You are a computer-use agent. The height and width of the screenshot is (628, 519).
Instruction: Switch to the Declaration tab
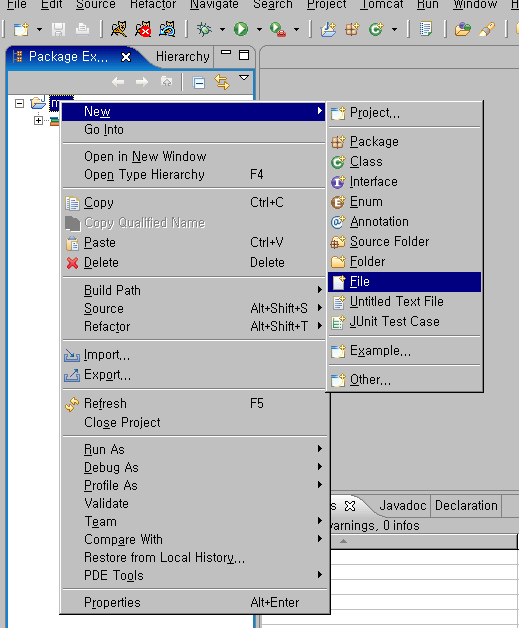pyautogui.click(x=466, y=506)
